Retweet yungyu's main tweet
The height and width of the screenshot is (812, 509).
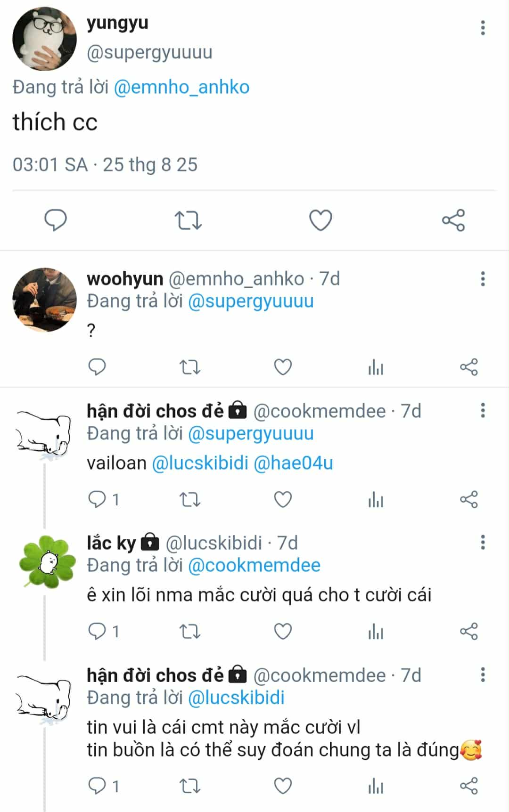[188, 220]
